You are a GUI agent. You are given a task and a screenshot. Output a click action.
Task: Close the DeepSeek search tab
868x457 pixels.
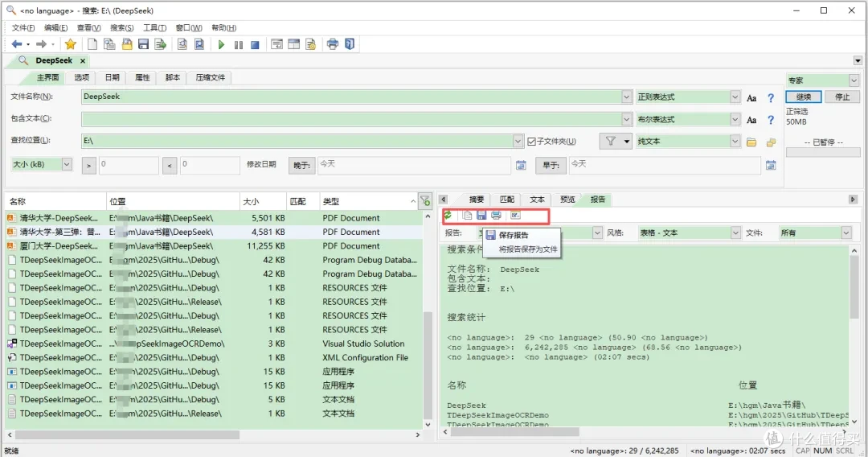coord(83,61)
